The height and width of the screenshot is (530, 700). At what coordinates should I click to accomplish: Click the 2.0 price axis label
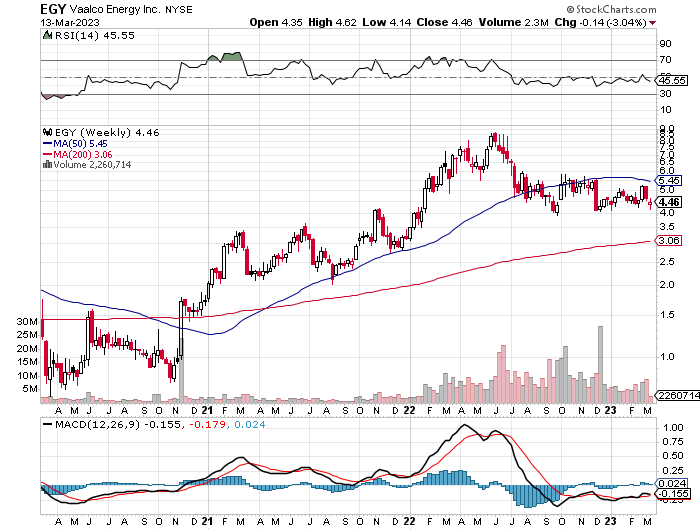(667, 284)
